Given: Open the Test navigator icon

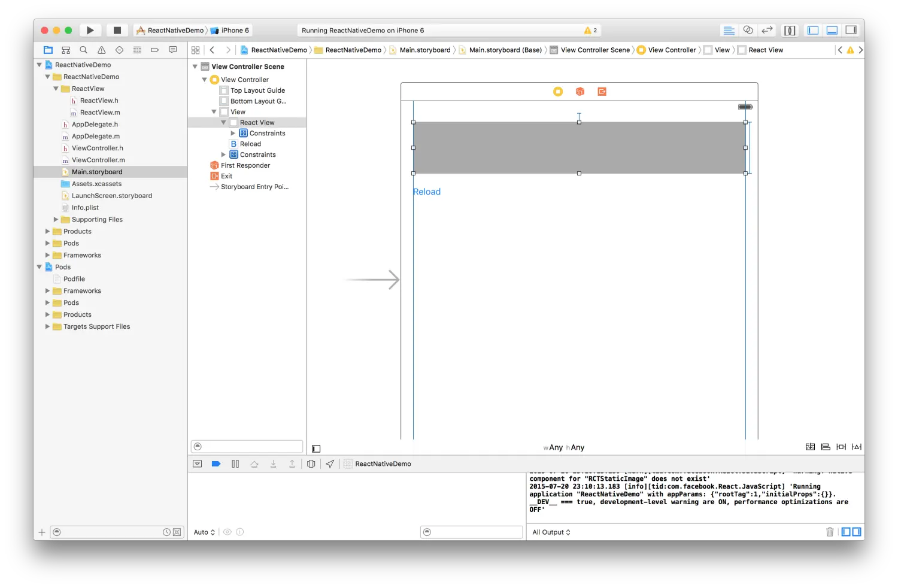Looking at the screenshot, I should (x=119, y=50).
